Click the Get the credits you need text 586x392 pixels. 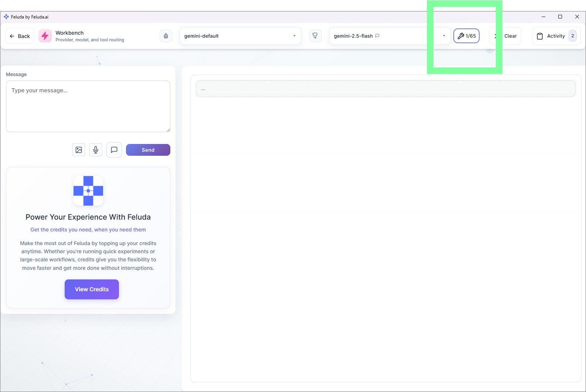pos(88,230)
